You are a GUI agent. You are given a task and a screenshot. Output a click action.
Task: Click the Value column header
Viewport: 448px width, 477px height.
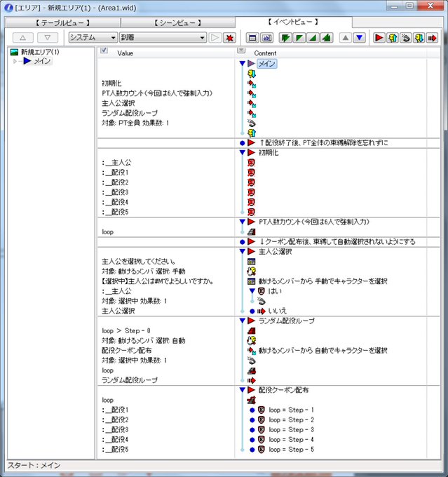point(125,53)
